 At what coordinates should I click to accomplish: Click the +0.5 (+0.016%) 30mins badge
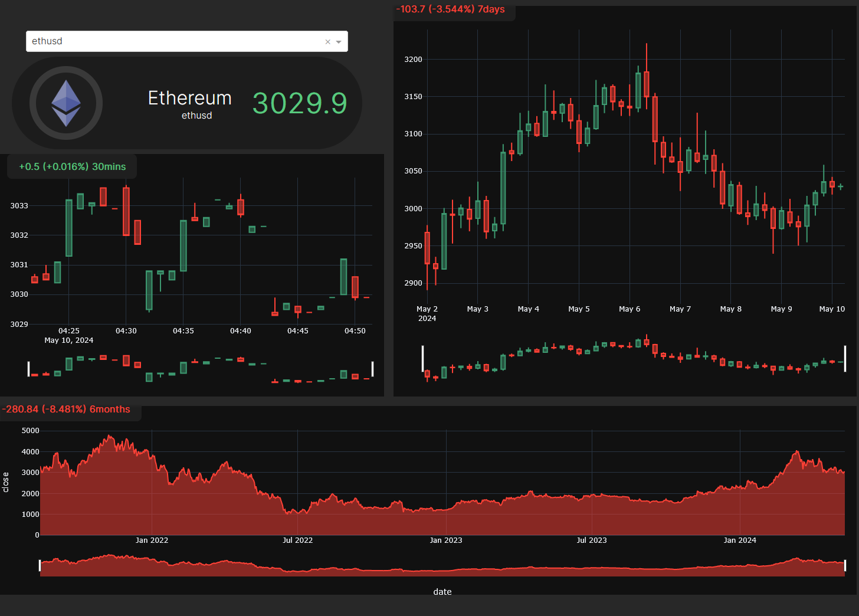pos(71,166)
